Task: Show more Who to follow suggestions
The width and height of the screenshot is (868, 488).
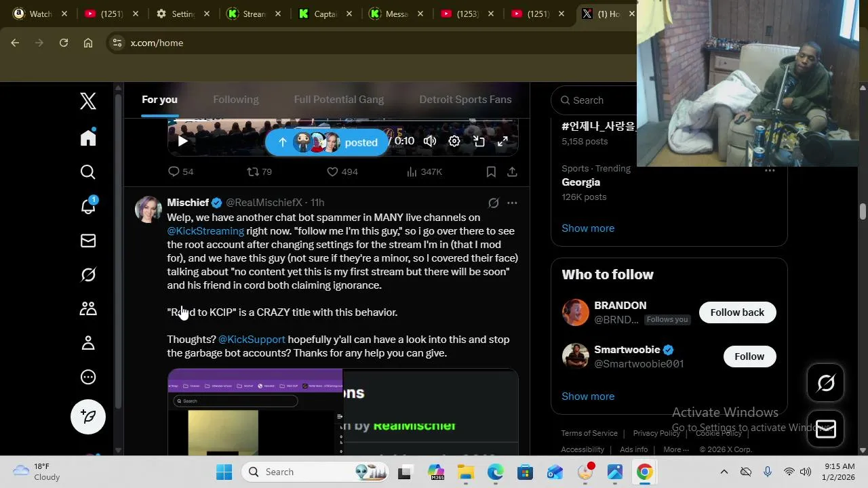Action: (x=588, y=396)
